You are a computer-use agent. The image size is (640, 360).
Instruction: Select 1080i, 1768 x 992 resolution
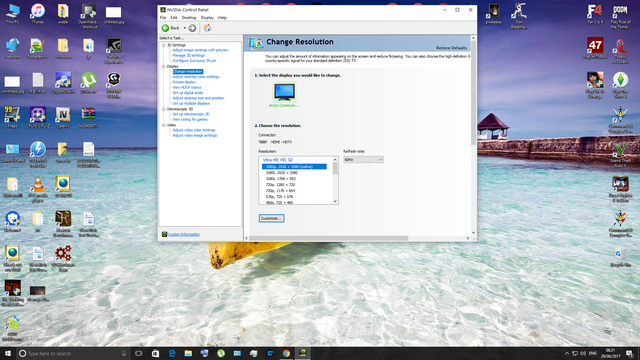[x=280, y=179]
